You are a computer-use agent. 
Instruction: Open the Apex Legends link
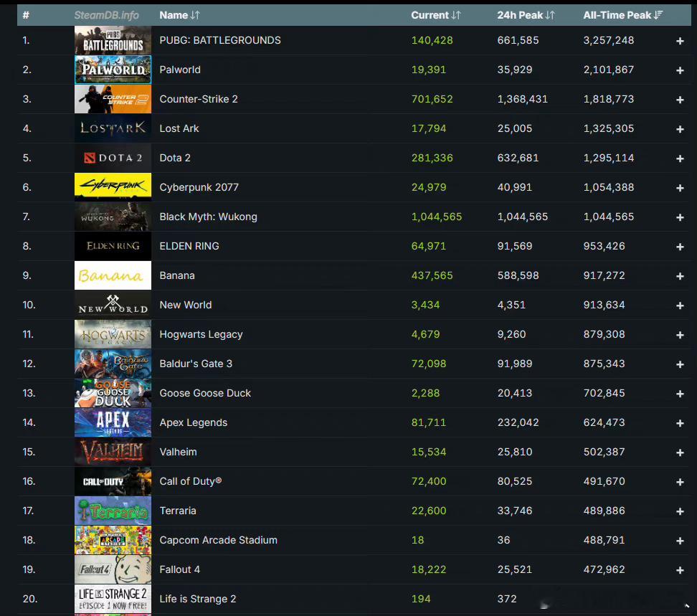pyautogui.click(x=194, y=422)
